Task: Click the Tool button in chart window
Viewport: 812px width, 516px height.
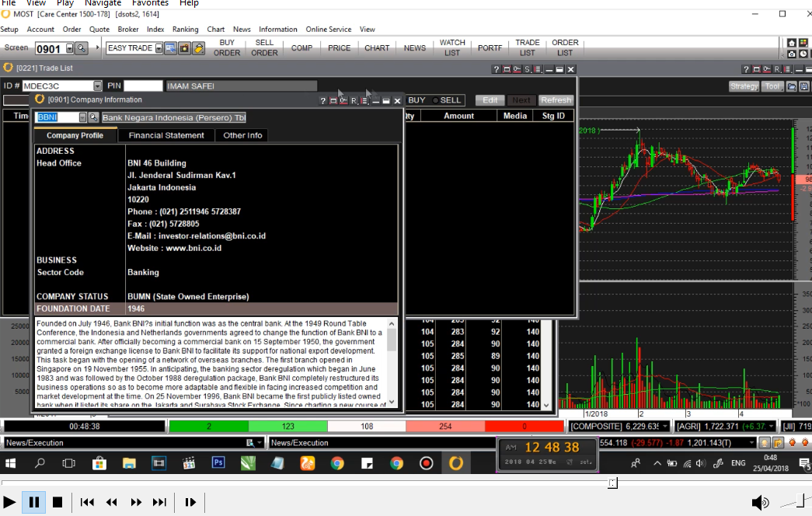Action: click(772, 86)
